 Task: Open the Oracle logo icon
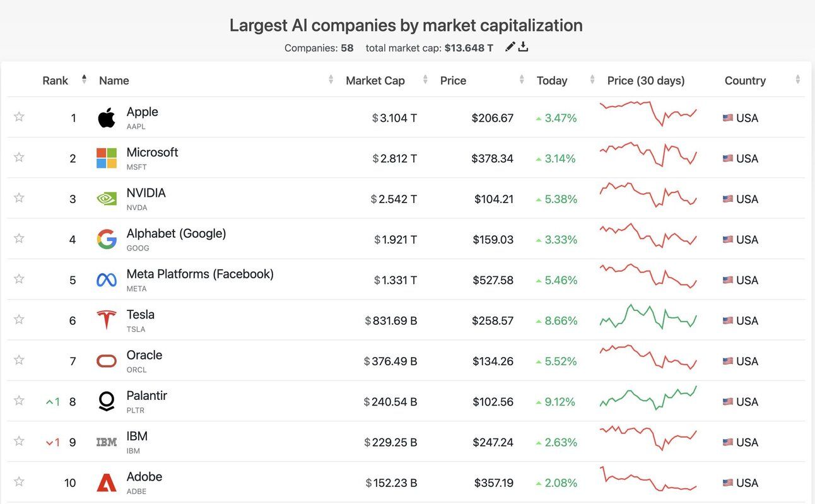(x=107, y=361)
